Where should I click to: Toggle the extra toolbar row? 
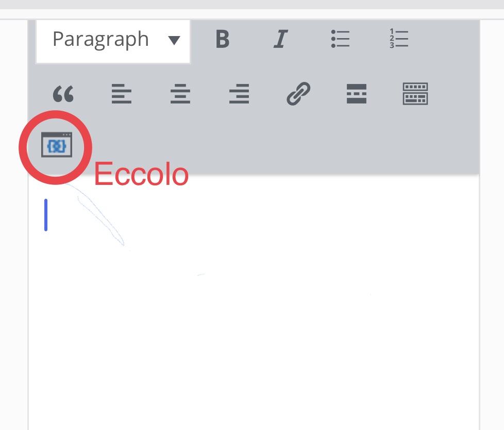[x=415, y=94]
